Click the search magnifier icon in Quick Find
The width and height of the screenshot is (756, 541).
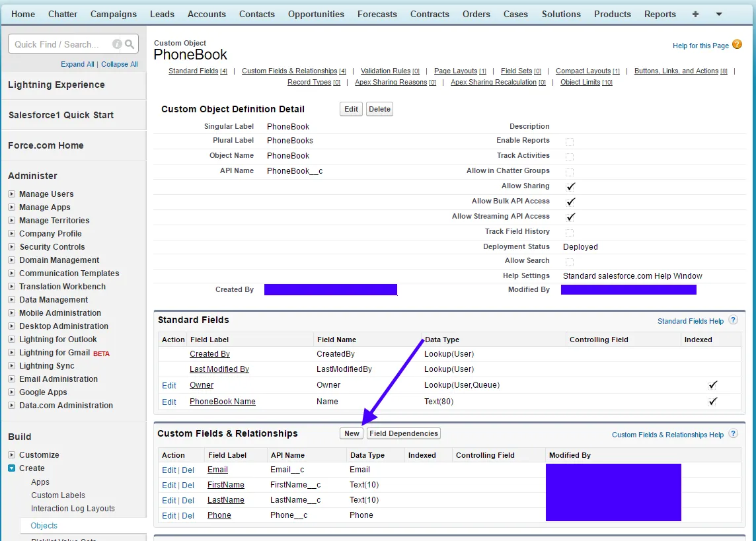[130, 44]
